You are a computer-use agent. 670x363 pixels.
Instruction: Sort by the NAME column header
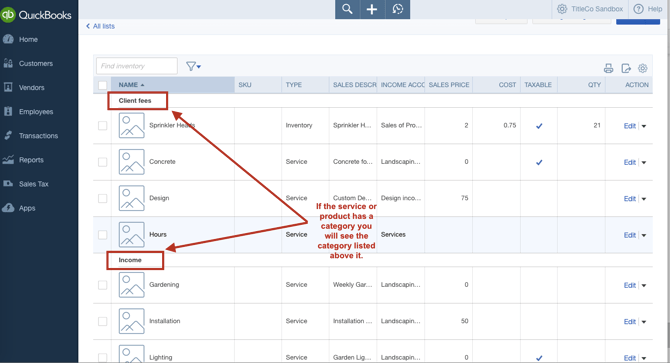tap(173, 85)
